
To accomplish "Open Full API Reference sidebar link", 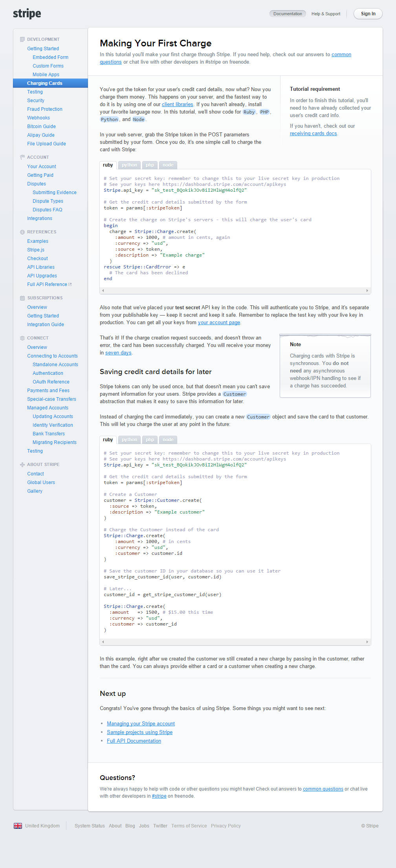I will click(x=47, y=284).
